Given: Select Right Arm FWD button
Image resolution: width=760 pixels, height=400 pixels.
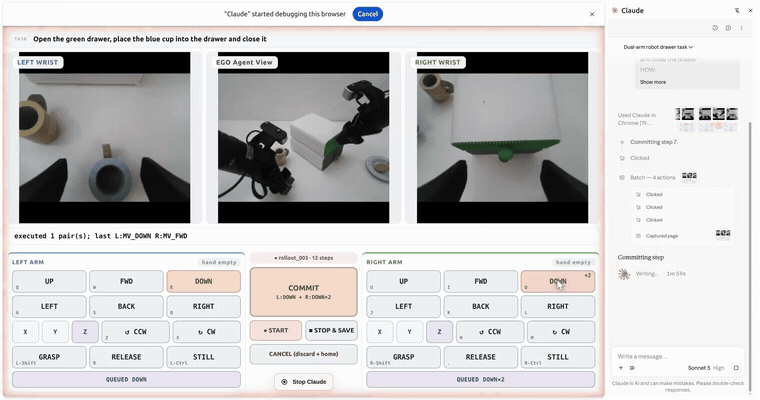Looking at the screenshot, I should pyautogui.click(x=480, y=282).
